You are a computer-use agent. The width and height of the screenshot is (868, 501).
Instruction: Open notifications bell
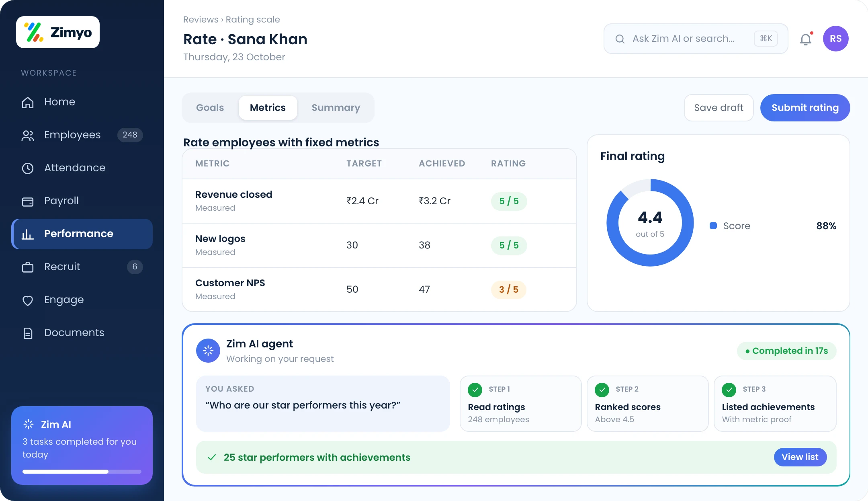tap(806, 39)
